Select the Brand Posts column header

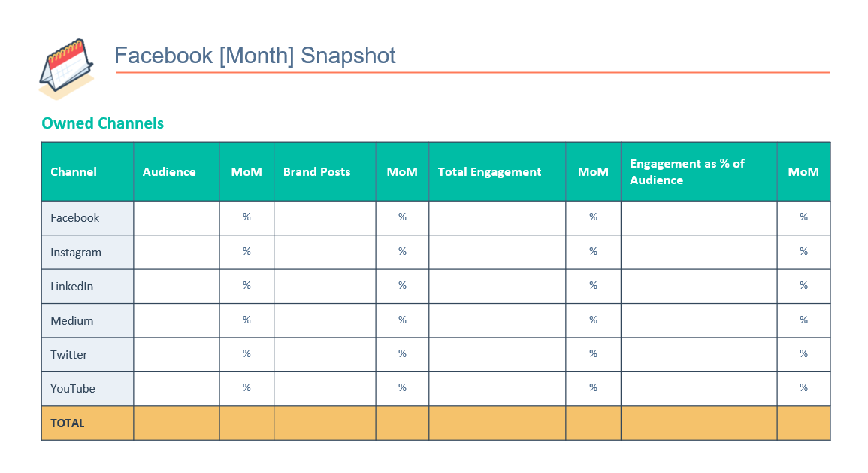tap(316, 171)
